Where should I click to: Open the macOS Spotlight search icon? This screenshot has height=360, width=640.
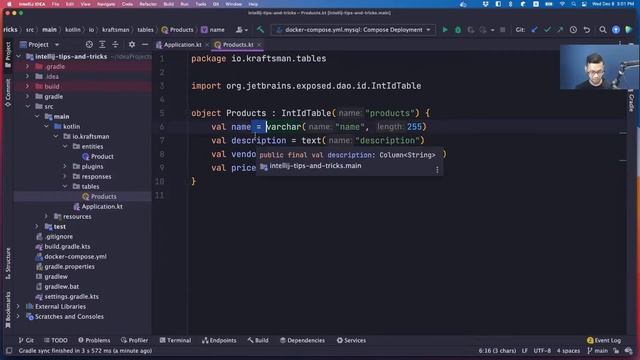573,4
